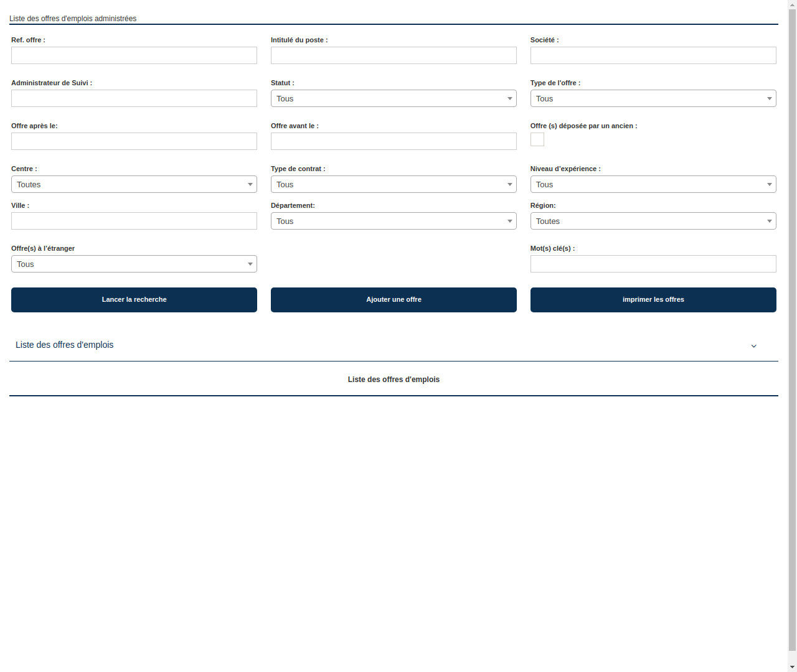
Task: Focus the Intitulé du poste field
Action: point(394,55)
